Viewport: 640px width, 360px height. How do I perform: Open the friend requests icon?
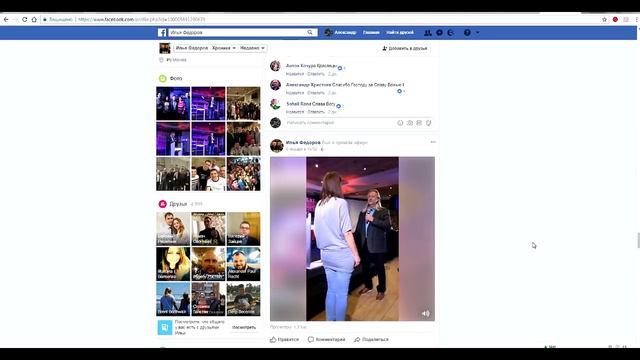point(427,33)
